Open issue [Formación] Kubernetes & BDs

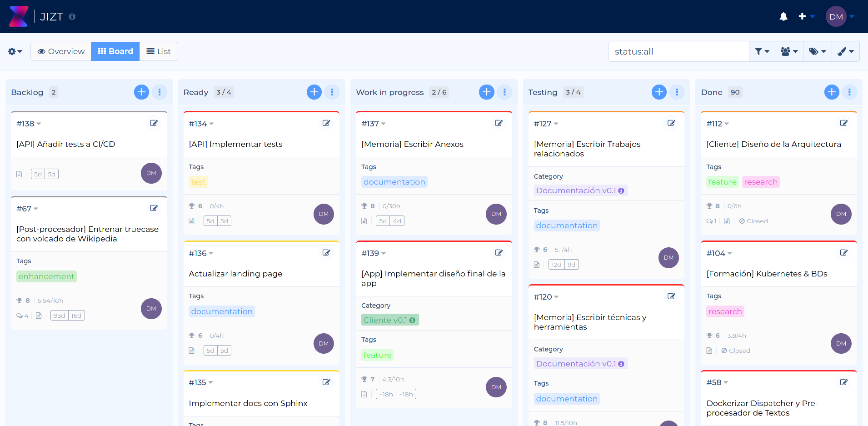coord(767,274)
